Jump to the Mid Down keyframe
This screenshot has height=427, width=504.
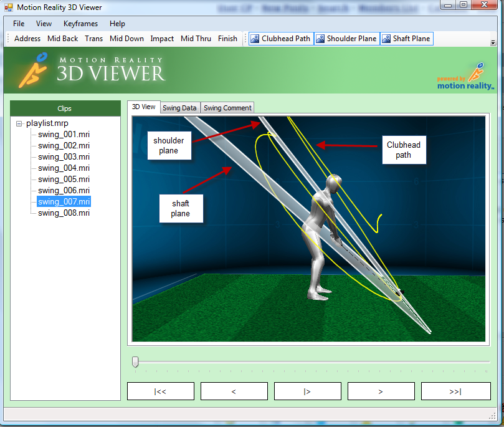[126, 39]
